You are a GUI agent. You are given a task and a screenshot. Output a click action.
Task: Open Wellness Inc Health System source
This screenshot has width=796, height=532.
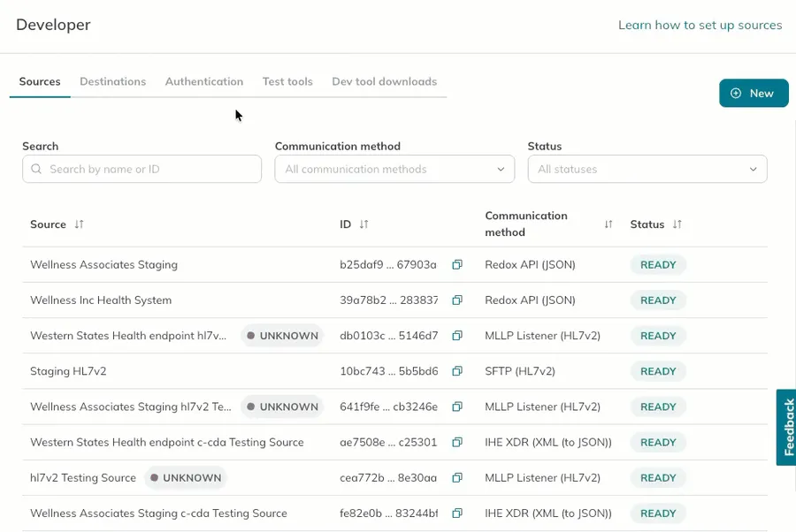pos(101,300)
